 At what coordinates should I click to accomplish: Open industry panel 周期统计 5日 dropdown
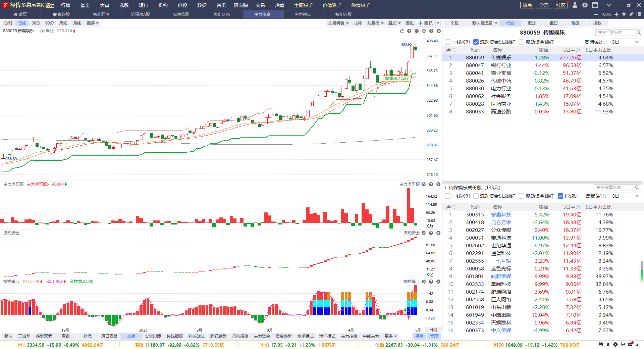[626, 42]
